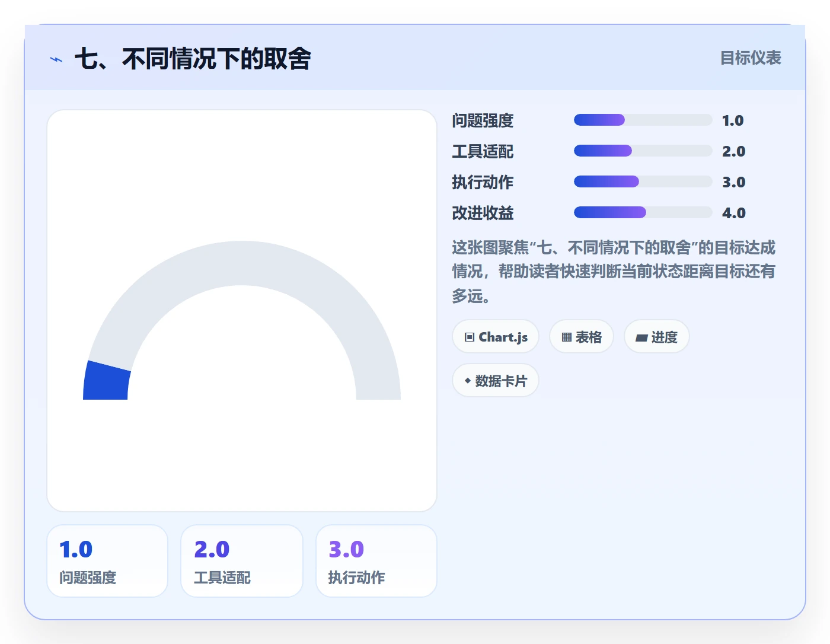Click the description paragraph starting 这张图聚焦
The height and width of the screenshot is (644, 830).
(x=614, y=271)
